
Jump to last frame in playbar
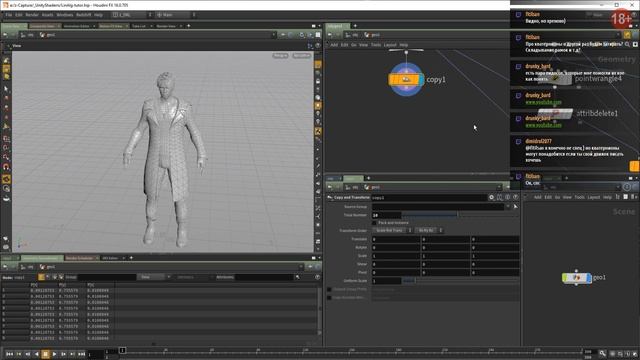coord(81,354)
